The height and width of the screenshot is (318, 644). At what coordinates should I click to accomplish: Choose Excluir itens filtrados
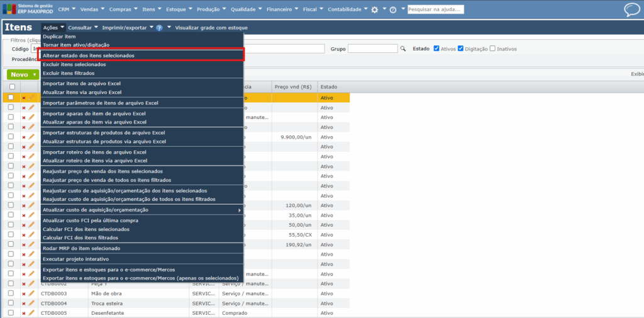tap(142, 73)
